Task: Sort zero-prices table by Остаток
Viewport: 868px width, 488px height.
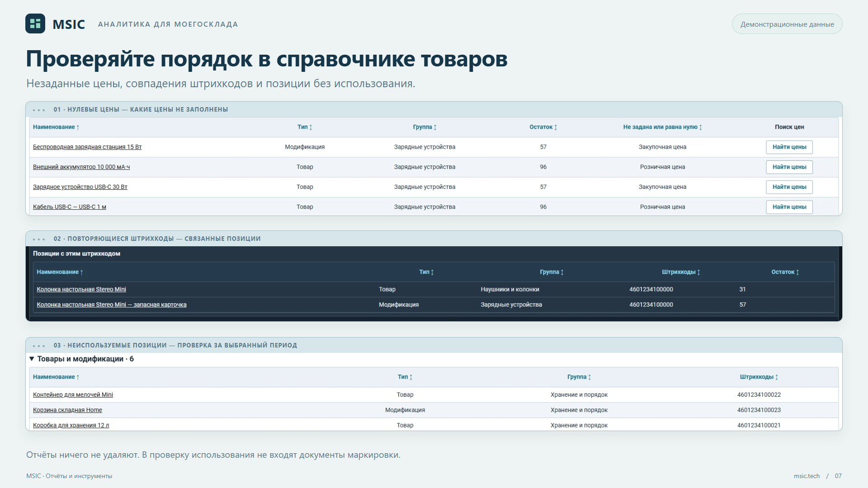Action: pyautogui.click(x=543, y=127)
